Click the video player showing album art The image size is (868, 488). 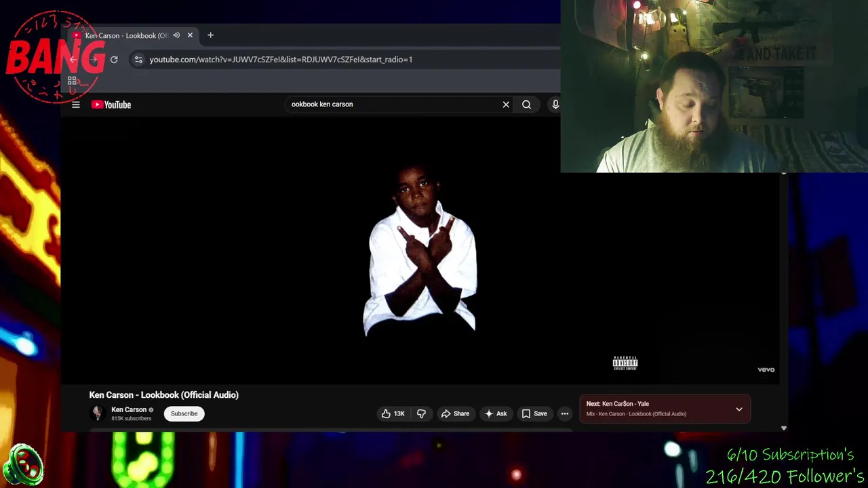coord(420,251)
